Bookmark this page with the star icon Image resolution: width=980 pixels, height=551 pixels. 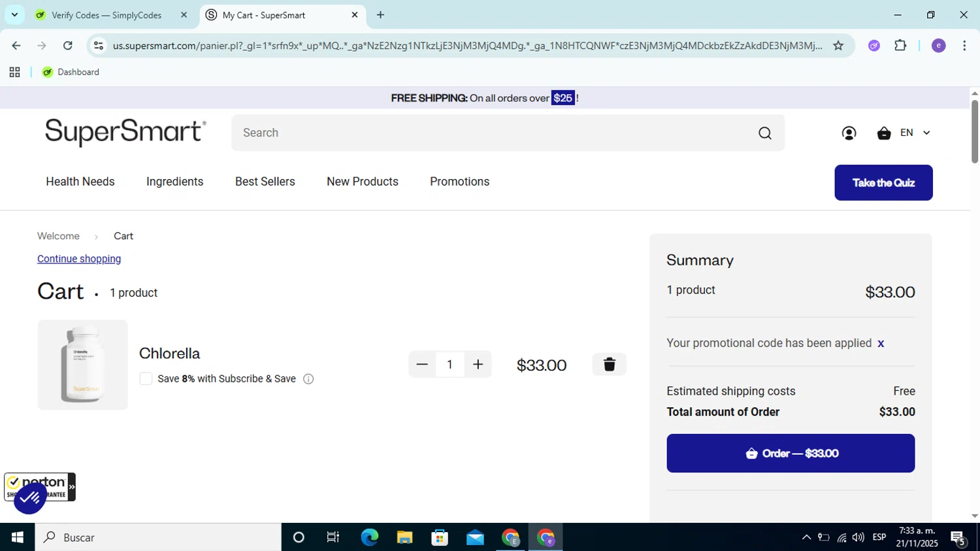point(838,46)
